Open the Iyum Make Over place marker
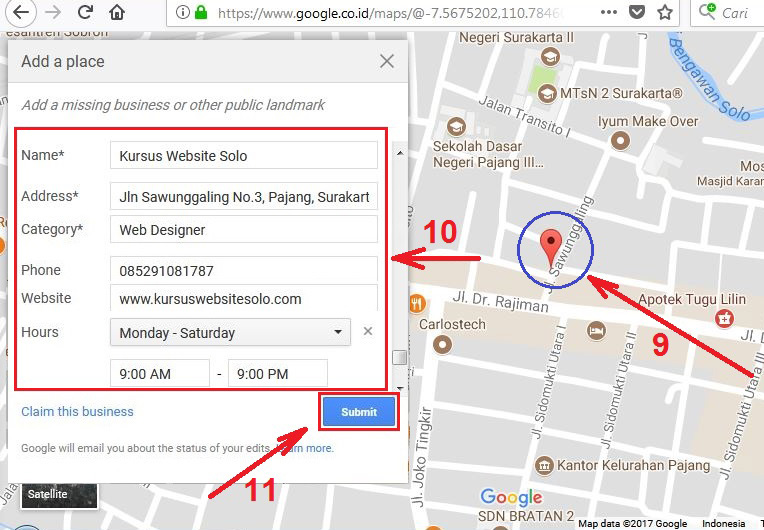 point(620,141)
